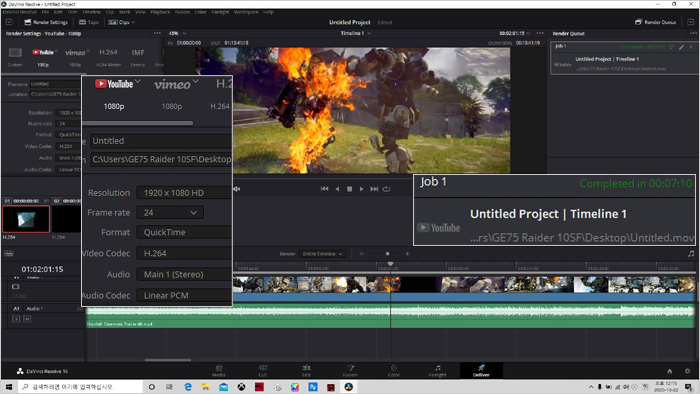
Task: Remove Job 1 from the Render Queue
Action: [x=691, y=47]
